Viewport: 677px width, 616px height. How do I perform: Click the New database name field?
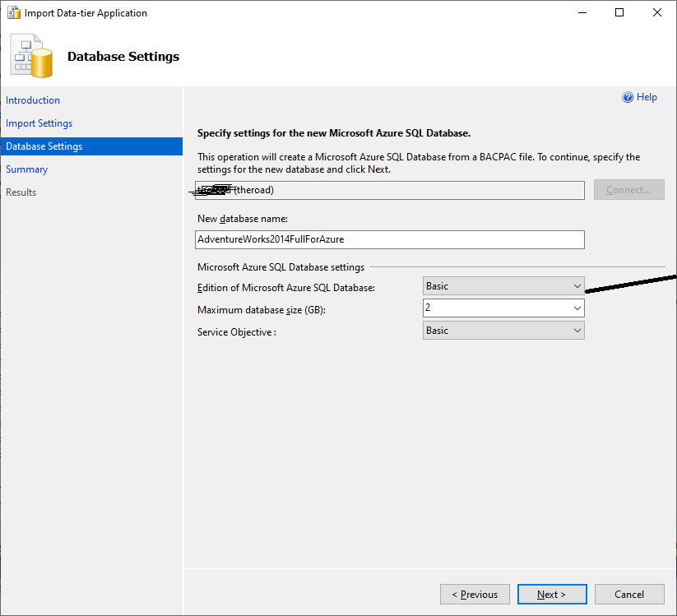pyautogui.click(x=390, y=239)
